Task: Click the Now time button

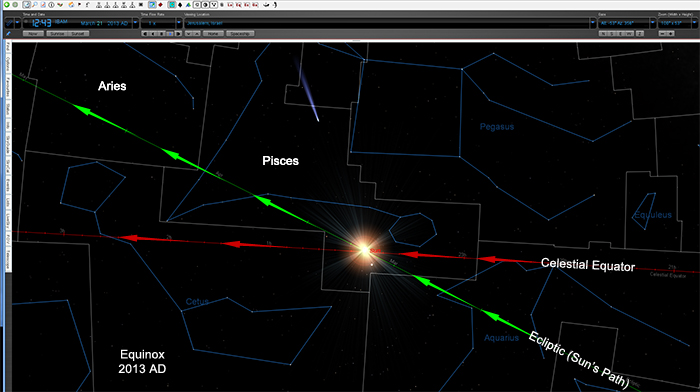Action: coord(33,33)
